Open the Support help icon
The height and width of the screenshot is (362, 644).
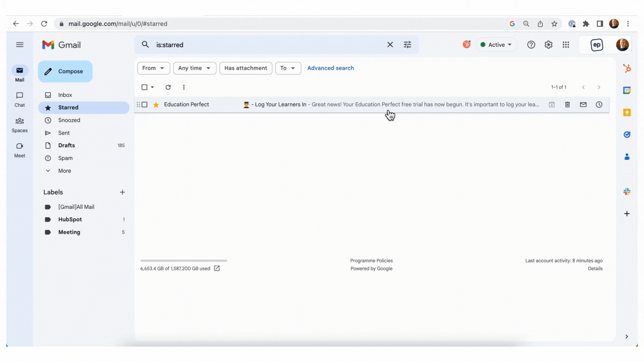pos(531,45)
